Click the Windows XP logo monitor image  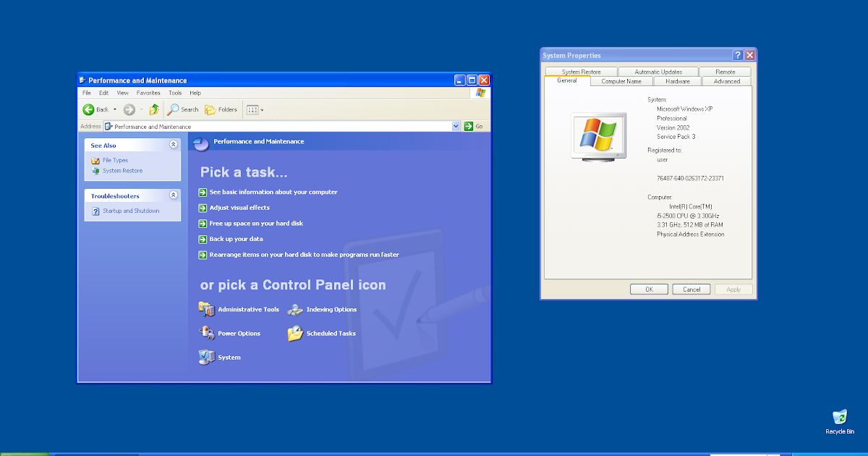[598, 138]
